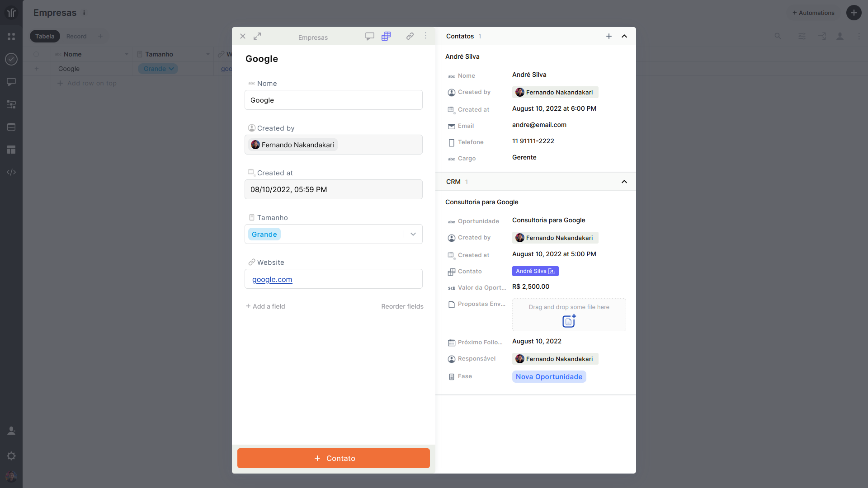Screen dimensions: 868x488
Task: Open the google.com website link
Action: [x=272, y=279]
